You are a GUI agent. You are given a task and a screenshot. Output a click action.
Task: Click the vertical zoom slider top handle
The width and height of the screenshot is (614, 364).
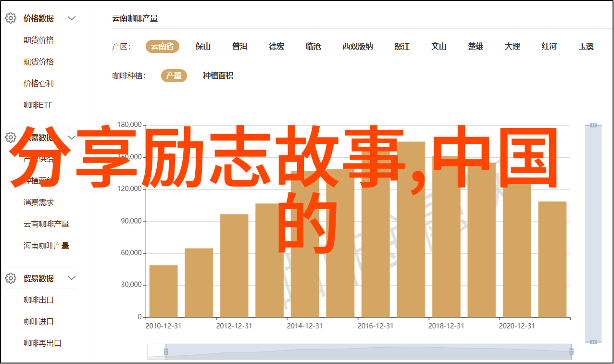pos(593,125)
